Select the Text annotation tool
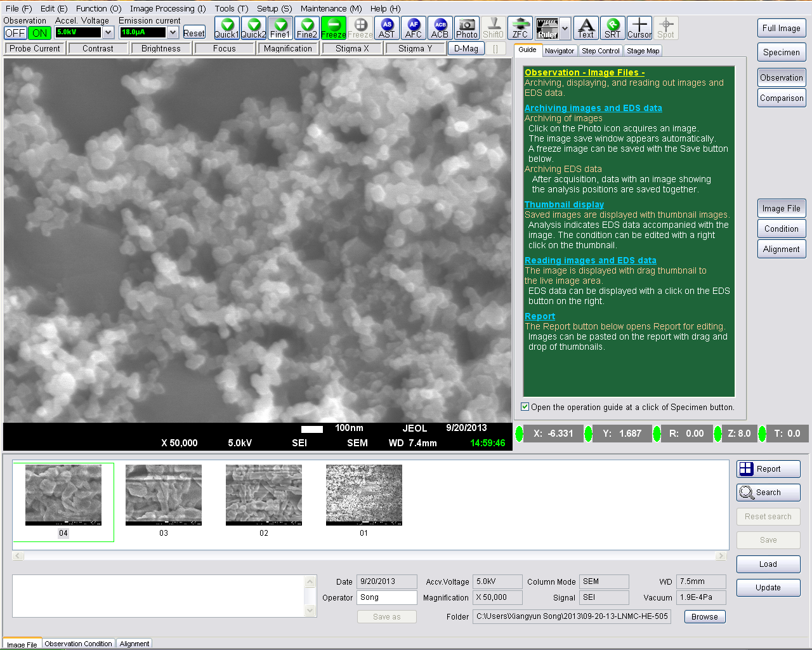 (586, 28)
